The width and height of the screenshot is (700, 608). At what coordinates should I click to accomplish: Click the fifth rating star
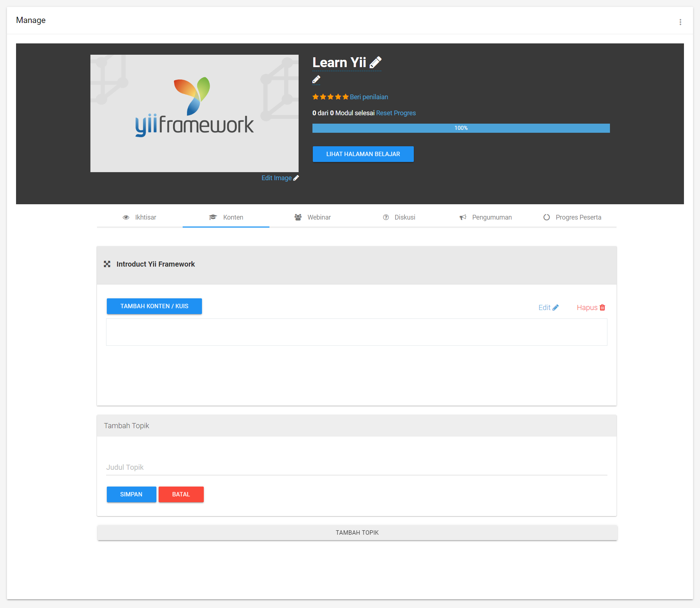point(346,97)
